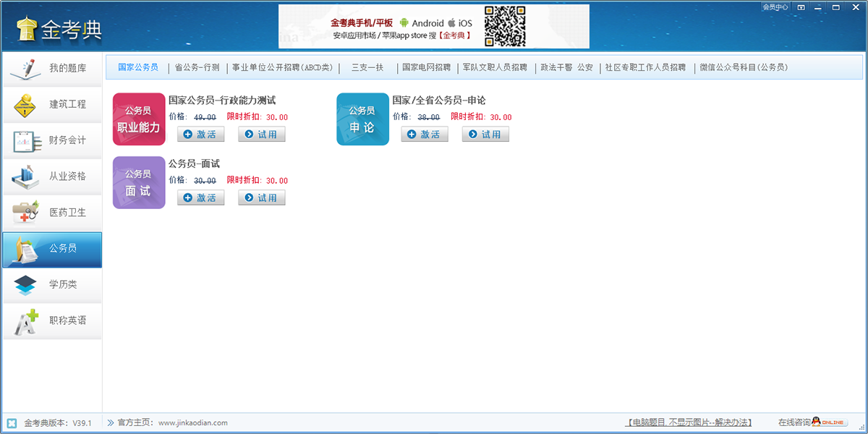The width and height of the screenshot is (868, 434).
Task: Click the title 国家公务员-行政能力测试
Action: coord(222,101)
